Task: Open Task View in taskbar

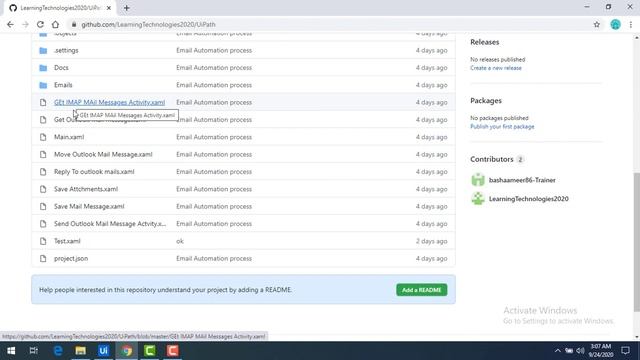Action: click(34, 351)
